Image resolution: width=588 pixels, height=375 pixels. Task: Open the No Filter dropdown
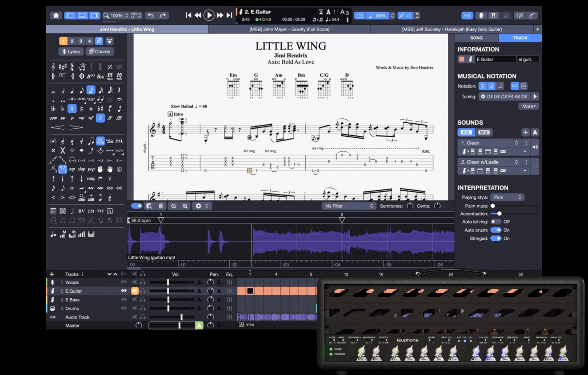point(348,206)
